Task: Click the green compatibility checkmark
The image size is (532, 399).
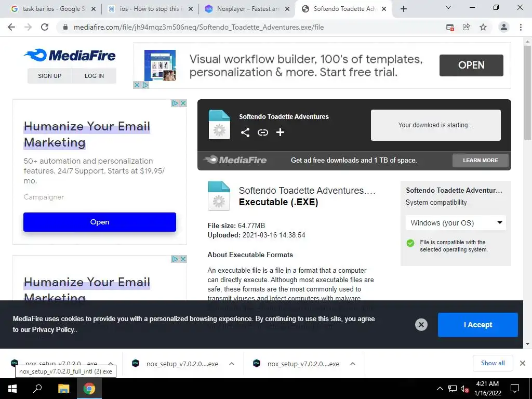Action: [410, 243]
